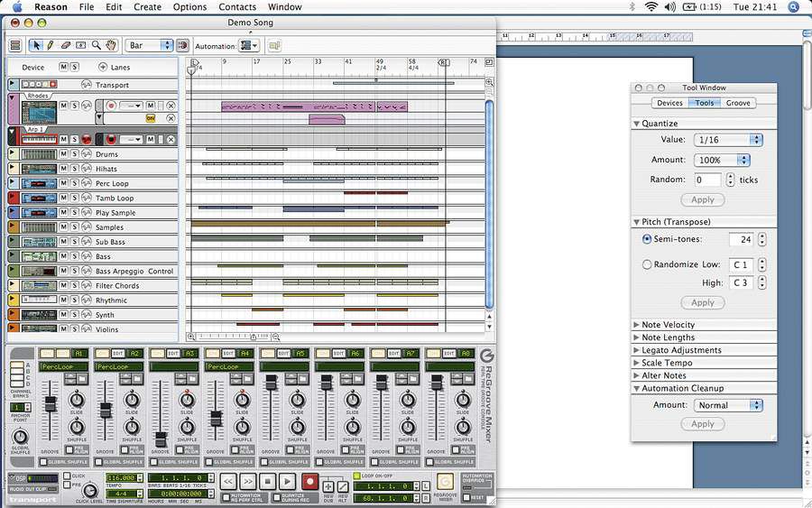
Task: Toggle the Click checkbox in transport
Action: click(67, 476)
